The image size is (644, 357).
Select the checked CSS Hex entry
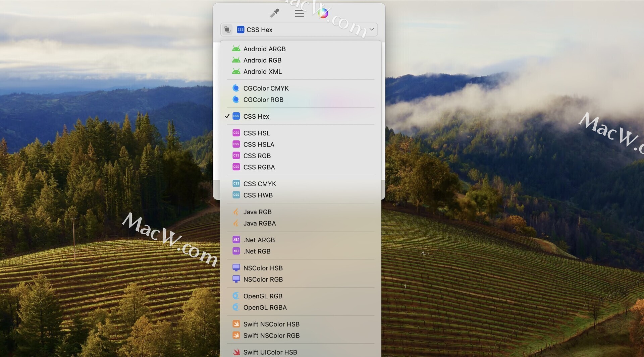[301, 117]
